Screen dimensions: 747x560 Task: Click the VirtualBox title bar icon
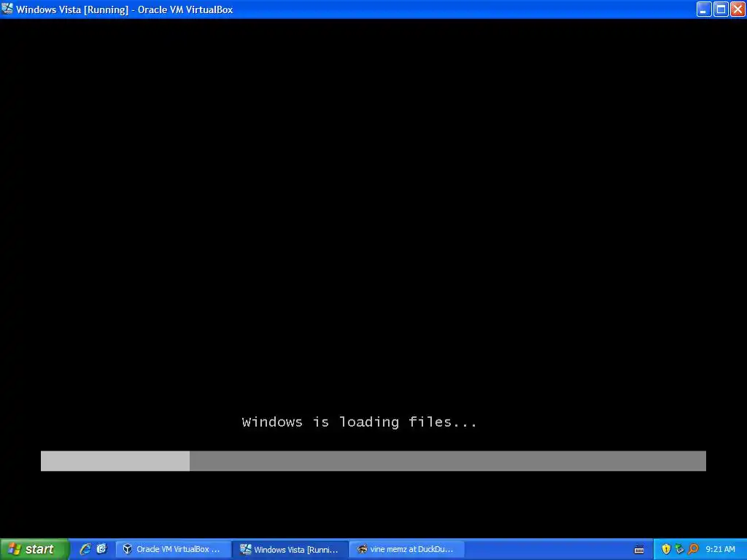point(7,9)
